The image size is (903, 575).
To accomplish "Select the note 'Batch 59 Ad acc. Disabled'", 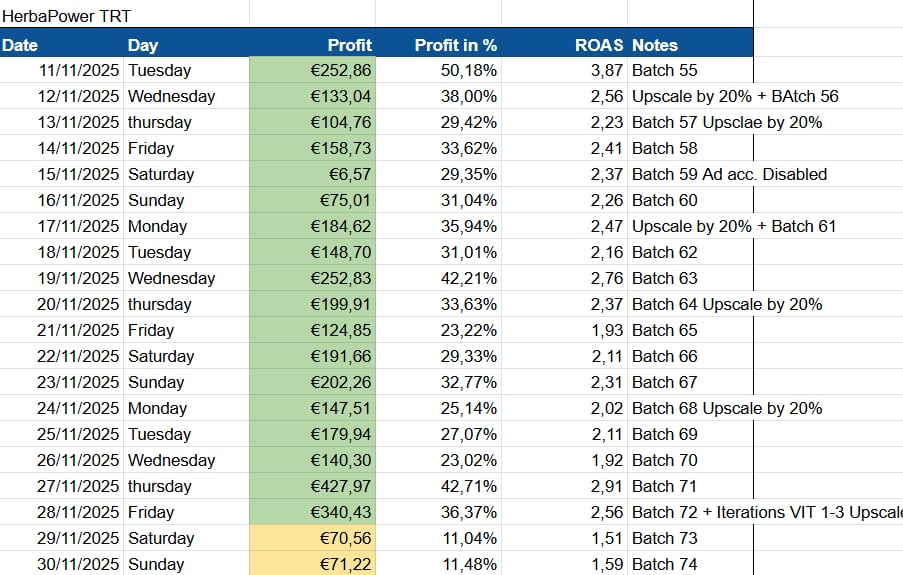I will pyautogui.click(x=729, y=174).
